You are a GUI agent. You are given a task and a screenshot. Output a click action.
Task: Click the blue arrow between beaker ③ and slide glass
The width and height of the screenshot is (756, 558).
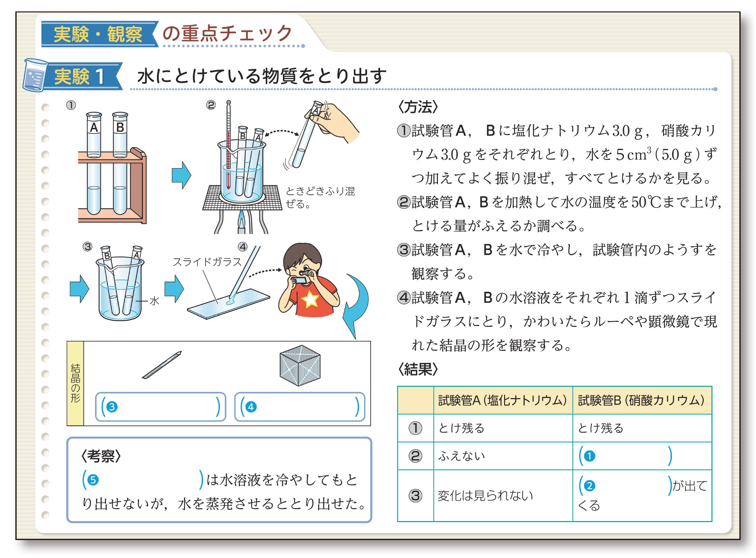(x=174, y=289)
